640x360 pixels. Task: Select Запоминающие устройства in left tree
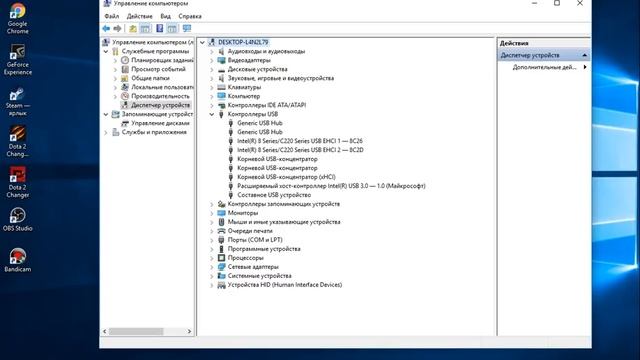click(x=158, y=114)
